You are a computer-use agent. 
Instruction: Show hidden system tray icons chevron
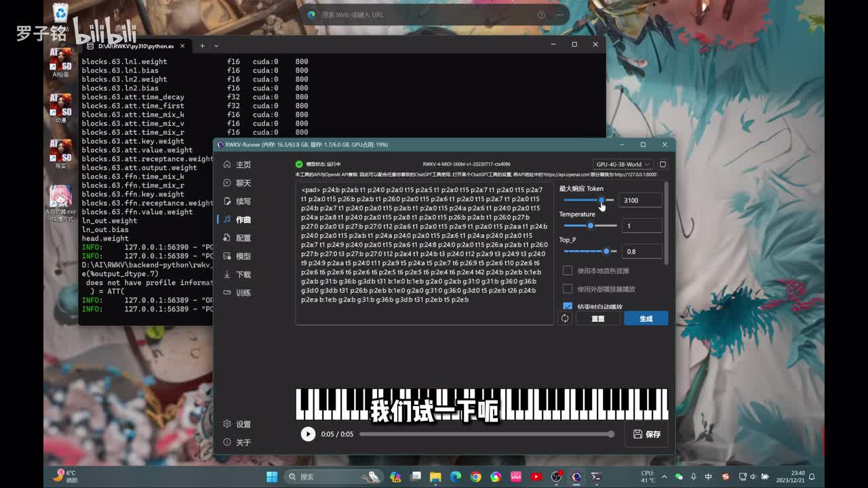(664, 476)
